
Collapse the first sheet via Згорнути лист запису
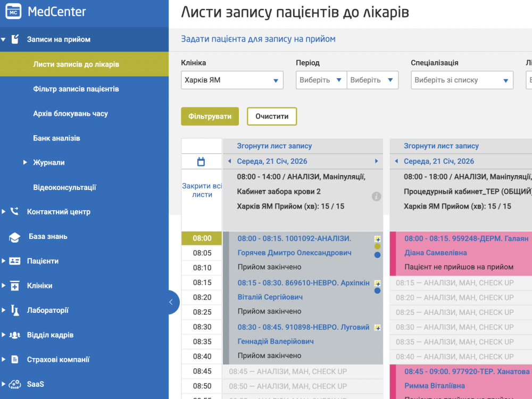pyautogui.click(x=274, y=146)
